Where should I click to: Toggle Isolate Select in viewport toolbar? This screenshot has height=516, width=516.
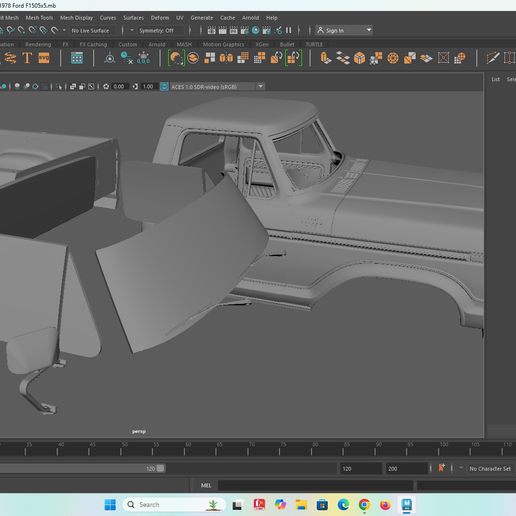pyautogui.click(x=59, y=86)
